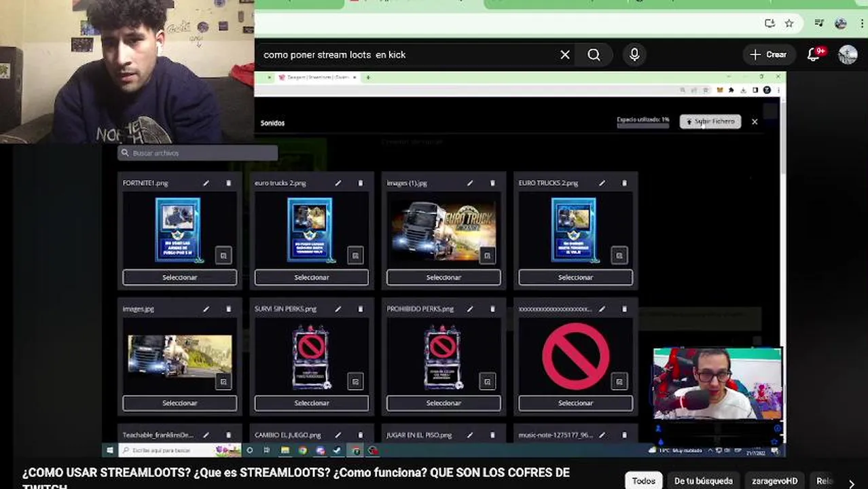Enlarge images (1).jpg with preview icon
Screen dimensions: 868x489
(487, 255)
